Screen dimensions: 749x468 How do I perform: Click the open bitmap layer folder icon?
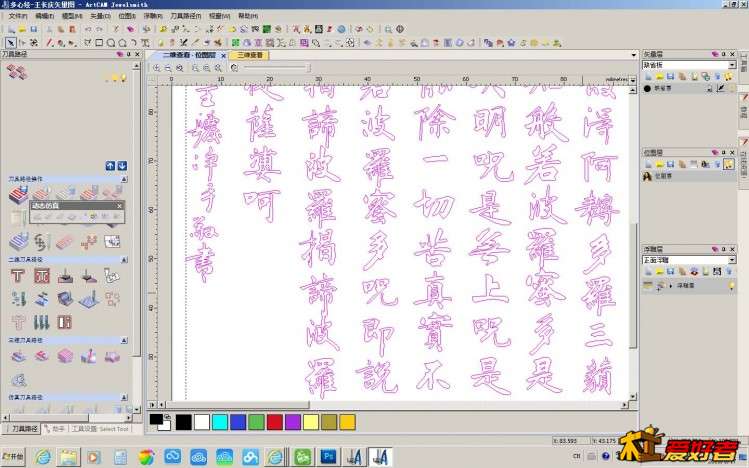click(660, 164)
